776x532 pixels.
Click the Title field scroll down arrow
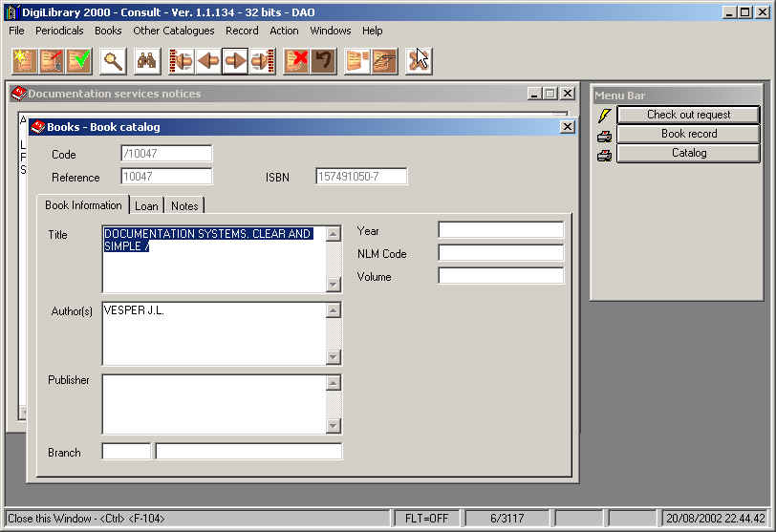pos(334,285)
